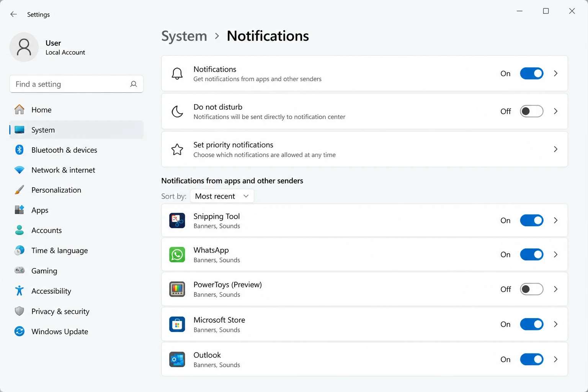Click the Home house icon
The image size is (588, 392).
[19, 109]
